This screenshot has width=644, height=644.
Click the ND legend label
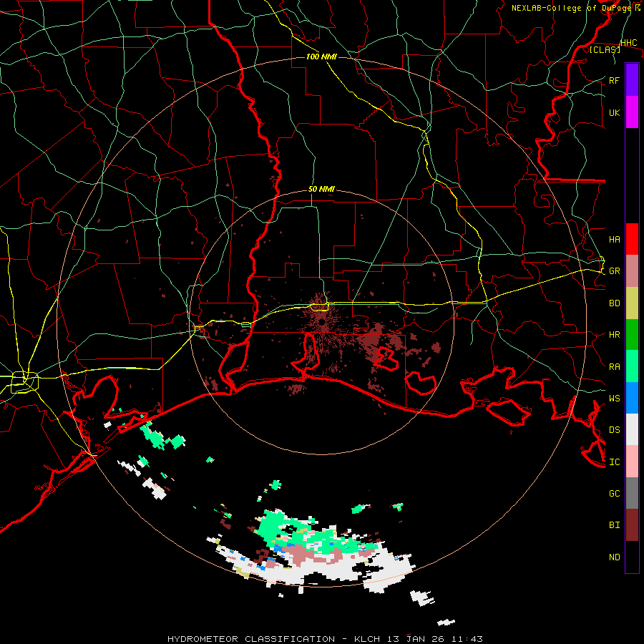coord(614,557)
